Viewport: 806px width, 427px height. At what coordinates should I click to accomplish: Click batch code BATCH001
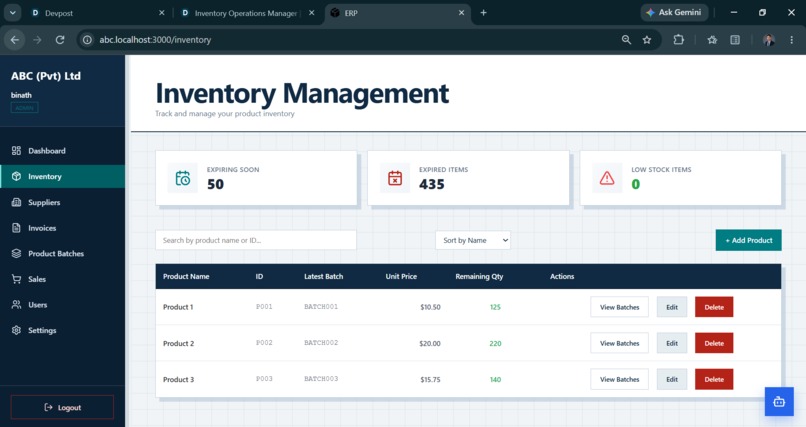321,307
